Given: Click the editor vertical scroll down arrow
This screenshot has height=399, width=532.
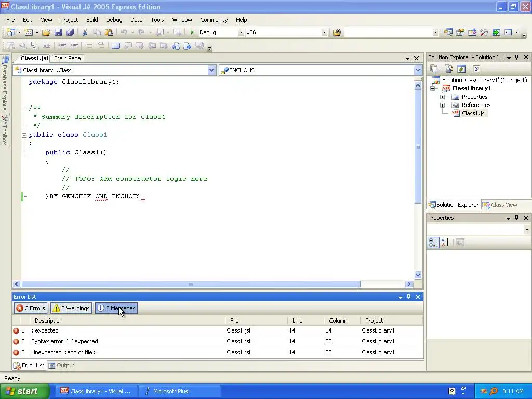Looking at the screenshot, I should click(418, 275).
